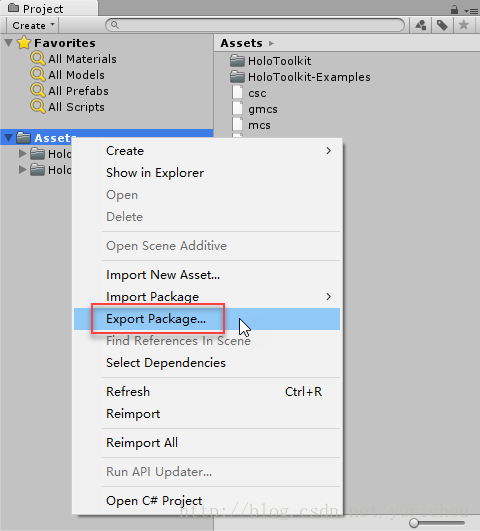Viewport: 480px width, 531px height.
Task: Select All Models favorite
Action: [76, 75]
